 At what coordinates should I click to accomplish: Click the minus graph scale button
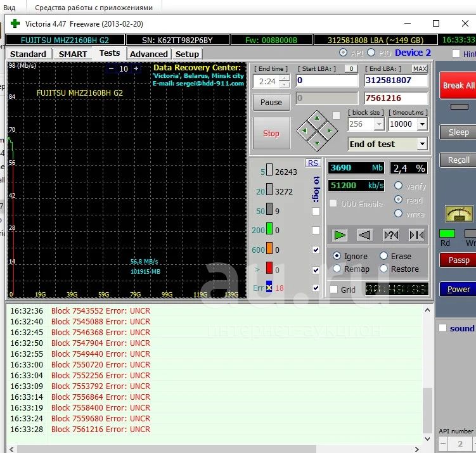[111, 68]
